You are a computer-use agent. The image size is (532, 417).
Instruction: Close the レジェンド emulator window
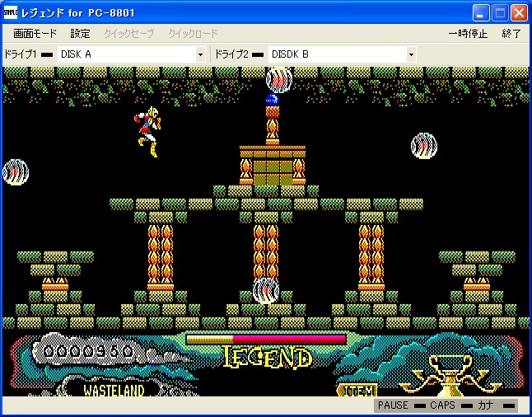click(x=519, y=13)
